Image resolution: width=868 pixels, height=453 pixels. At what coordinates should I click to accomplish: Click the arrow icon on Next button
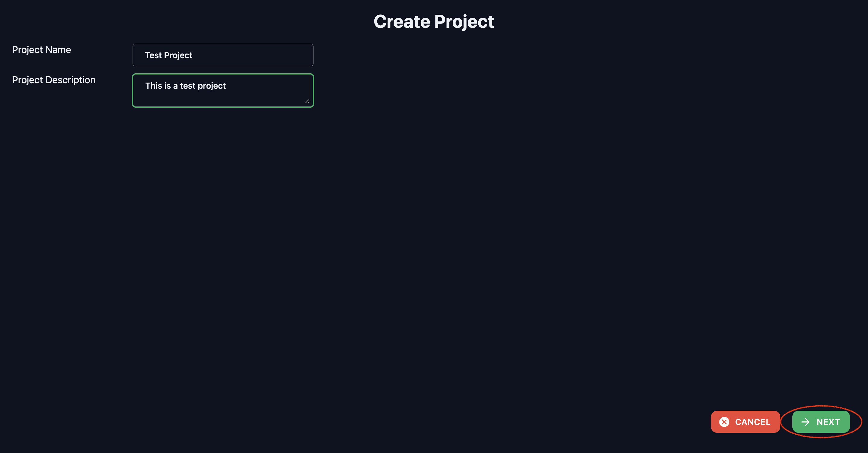tap(805, 422)
